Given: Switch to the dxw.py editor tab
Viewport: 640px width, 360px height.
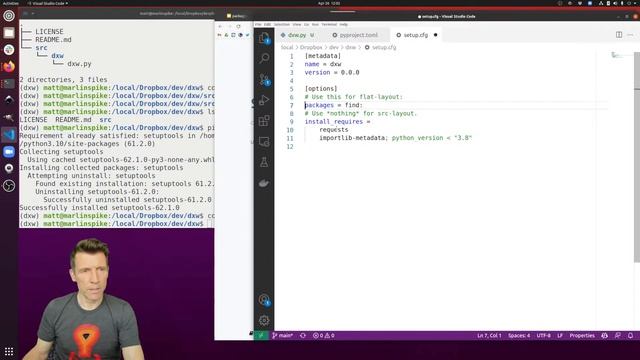Looking at the screenshot, I should pyautogui.click(x=297, y=35).
